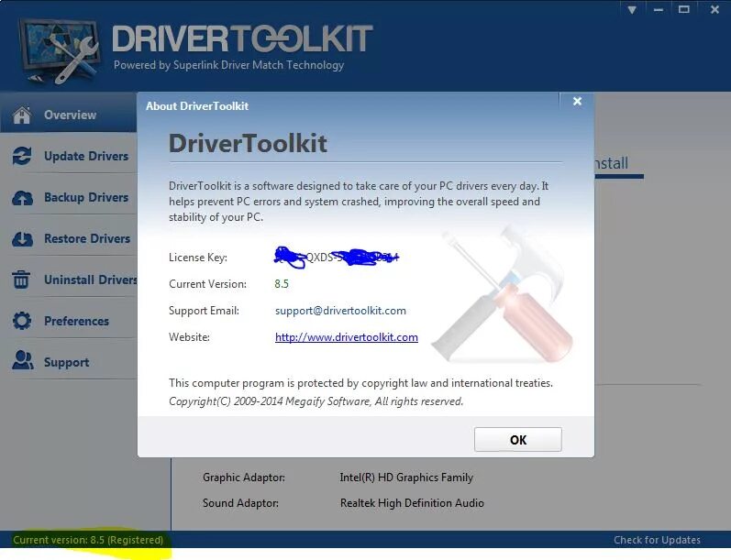
Task: Click the copyright law protection sentence
Action: pos(360,383)
